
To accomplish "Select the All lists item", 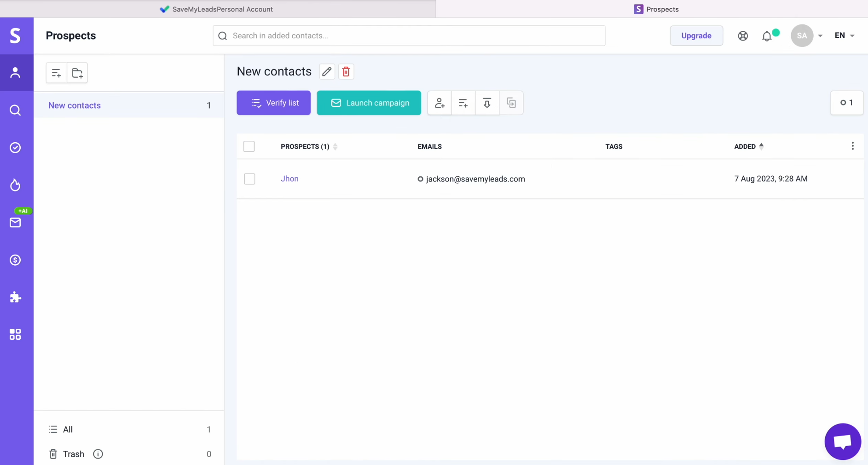I will pos(68,429).
